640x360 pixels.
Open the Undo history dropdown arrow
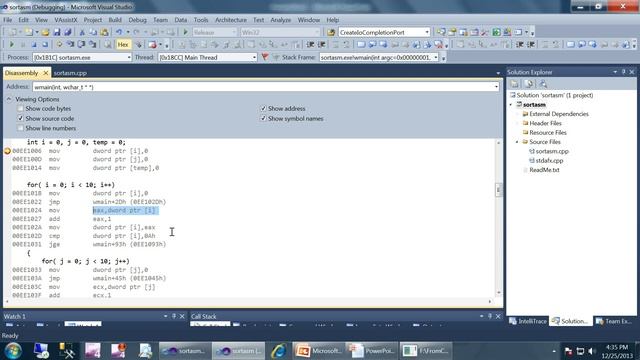click(128, 32)
